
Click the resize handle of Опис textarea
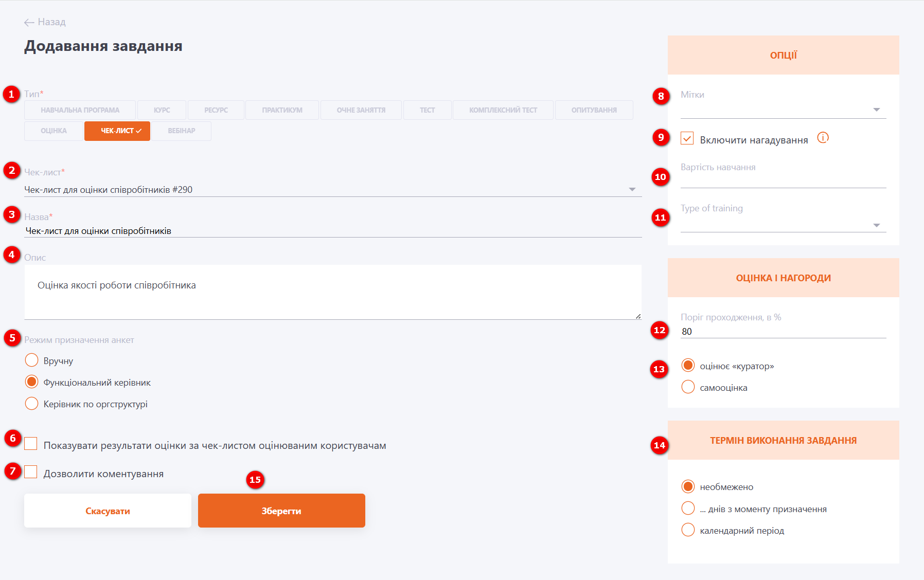click(638, 316)
